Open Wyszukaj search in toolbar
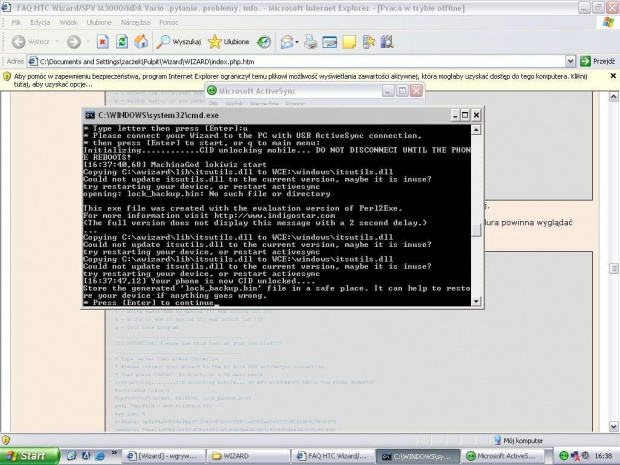This screenshot has height=465, width=620. (x=179, y=42)
